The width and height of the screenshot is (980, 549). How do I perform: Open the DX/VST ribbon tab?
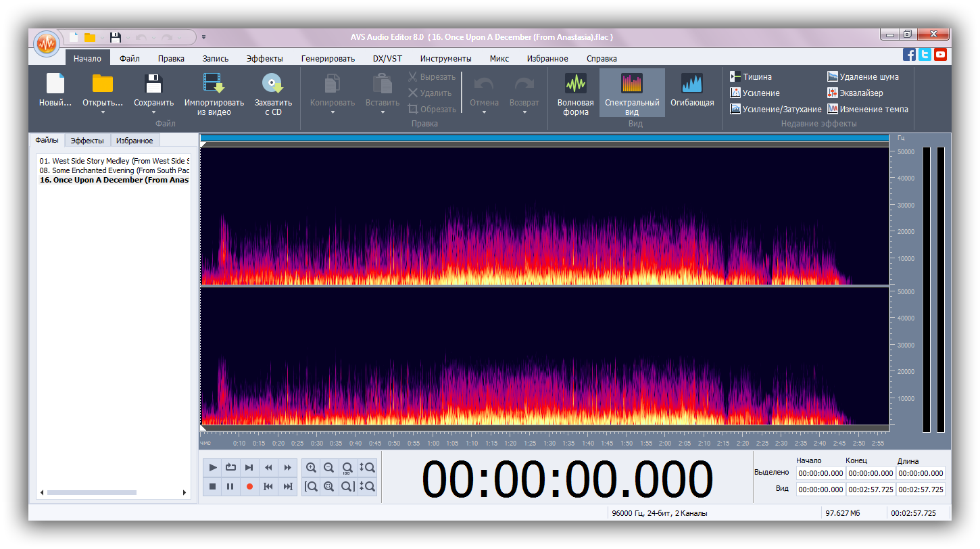387,59
